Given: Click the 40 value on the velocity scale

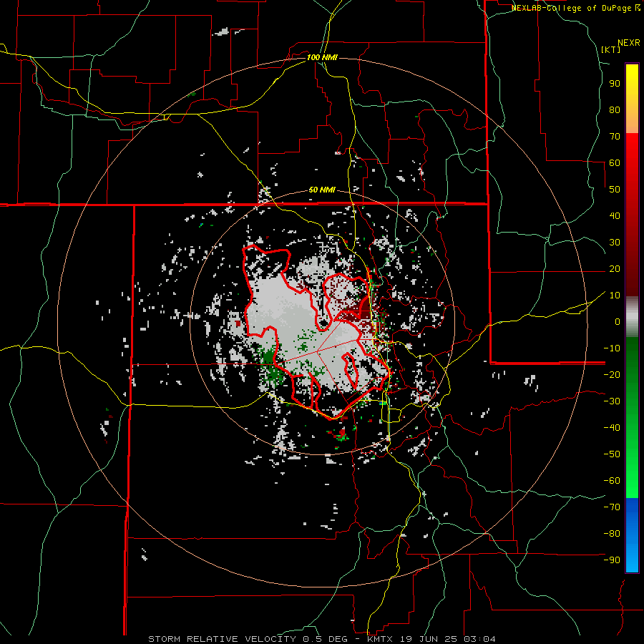Looking at the screenshot, I should pyautogui.click(x=615, y=215).
